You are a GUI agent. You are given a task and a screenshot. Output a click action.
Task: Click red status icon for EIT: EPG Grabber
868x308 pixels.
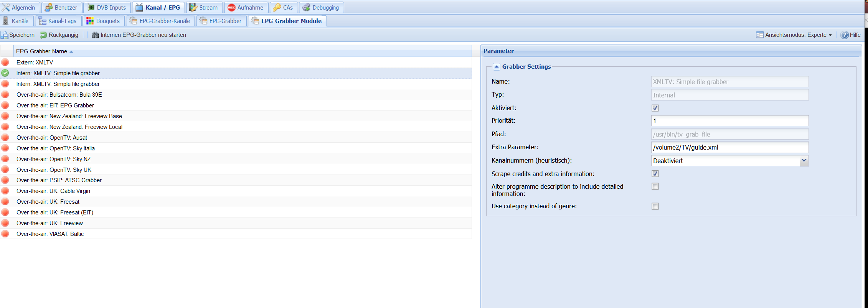(x=5, y=105)
